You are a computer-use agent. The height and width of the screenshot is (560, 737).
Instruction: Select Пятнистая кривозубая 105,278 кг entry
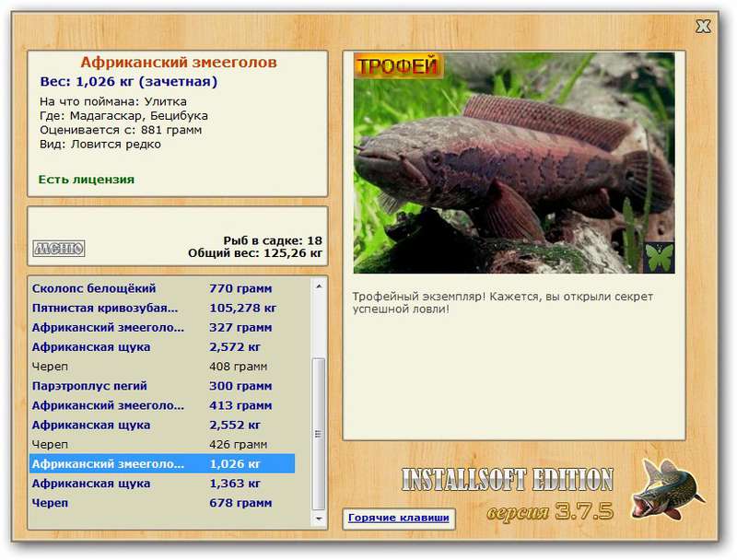click(x=162, y=309)
